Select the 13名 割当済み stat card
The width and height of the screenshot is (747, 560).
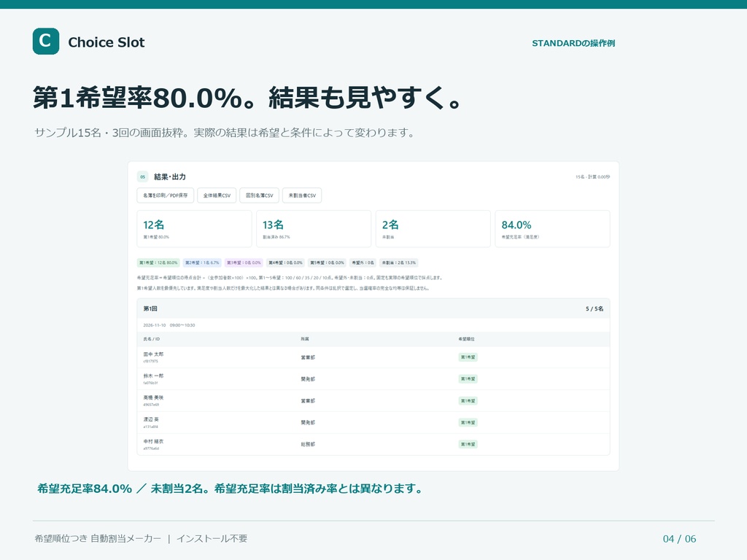pyautogui.click(x=314, y=229)
